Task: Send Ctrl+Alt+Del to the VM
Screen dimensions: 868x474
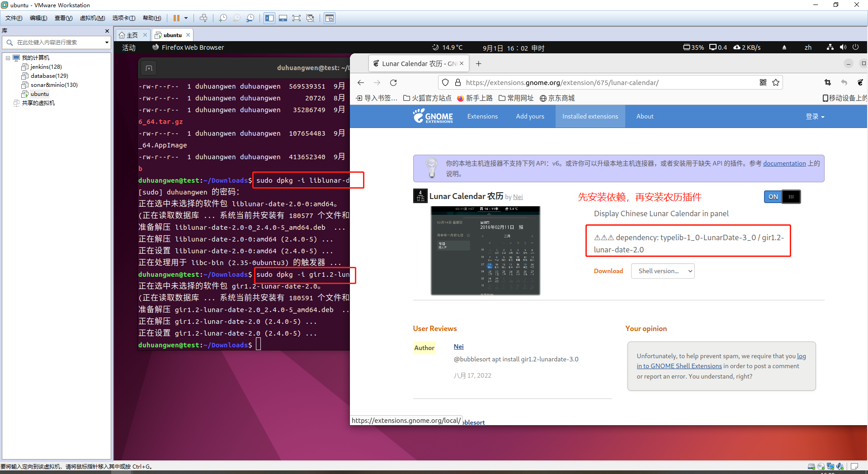Action: pyautogui.click(x=203, y=18)
